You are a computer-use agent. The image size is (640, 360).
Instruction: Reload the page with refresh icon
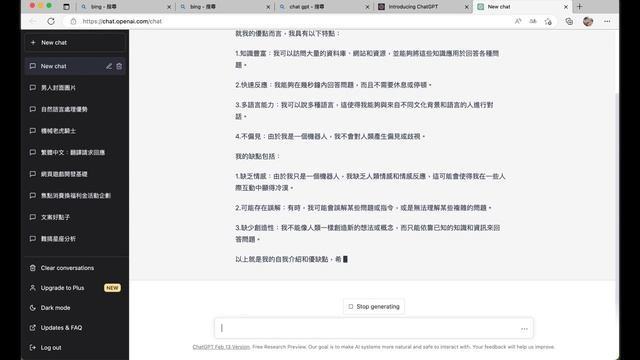(51, 21)
